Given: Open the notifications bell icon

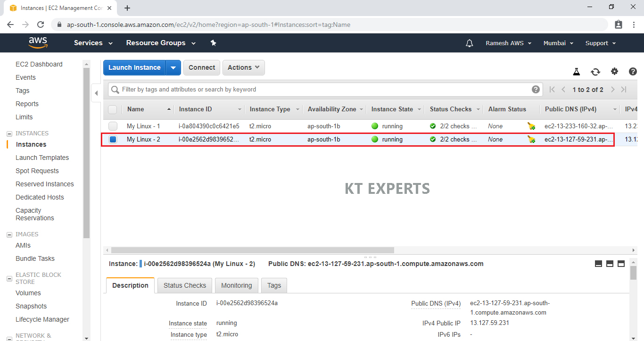Looking at the screenshot, I should pyautogui.click(x=469, y=43).
